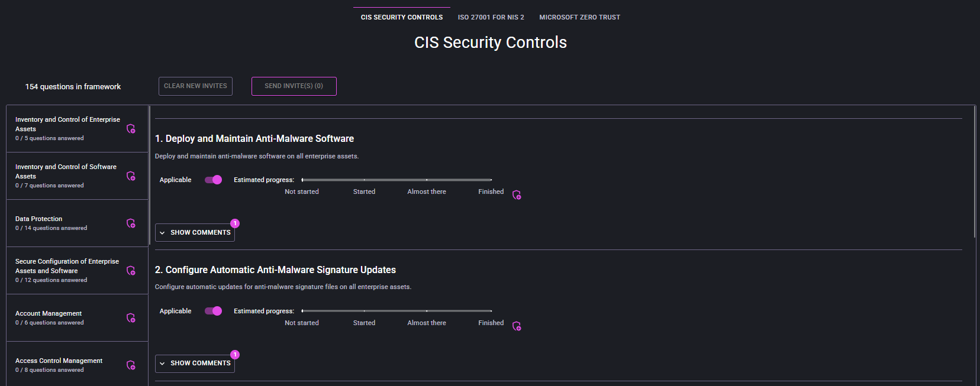Open the Data Protection section
The image size is (980, 386).
point(77,223)
